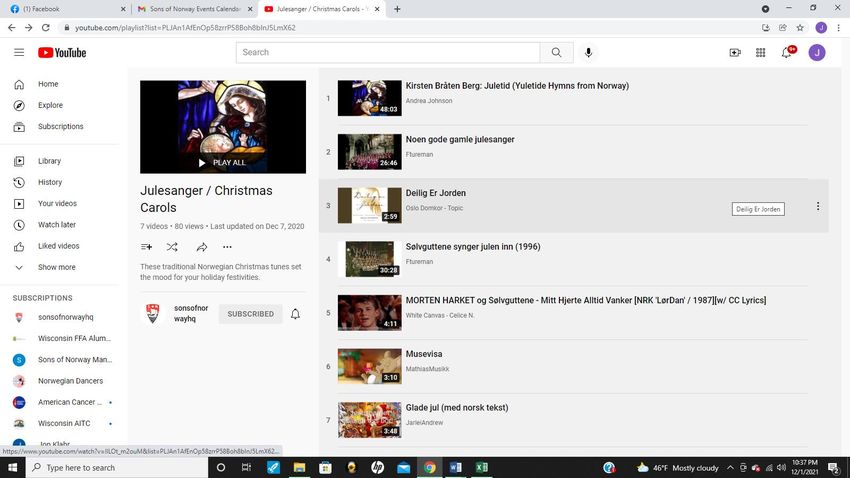Screen dimensions: 850x478
Task: Open the YouTube apps grid
Action: click(761, 53)
